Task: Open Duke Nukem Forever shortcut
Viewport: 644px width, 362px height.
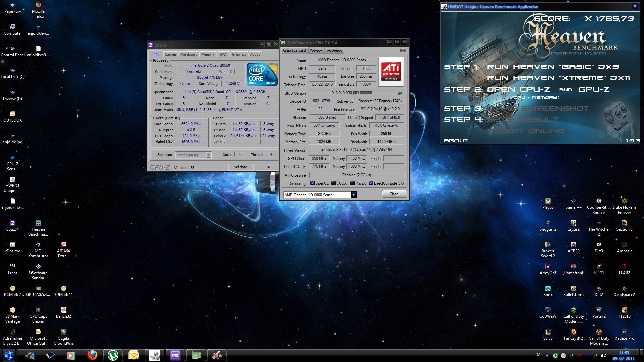Action: 625,206
